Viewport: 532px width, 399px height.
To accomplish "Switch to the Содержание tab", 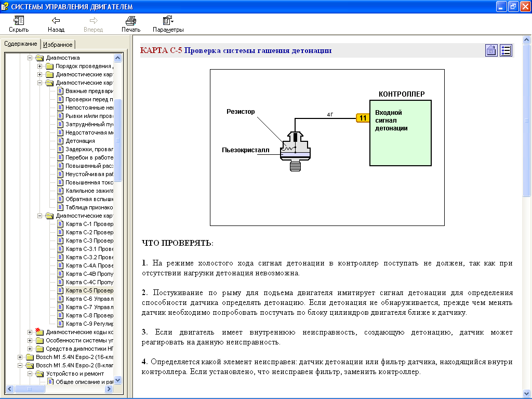I will pyautogui.click(x=21, y=44).
